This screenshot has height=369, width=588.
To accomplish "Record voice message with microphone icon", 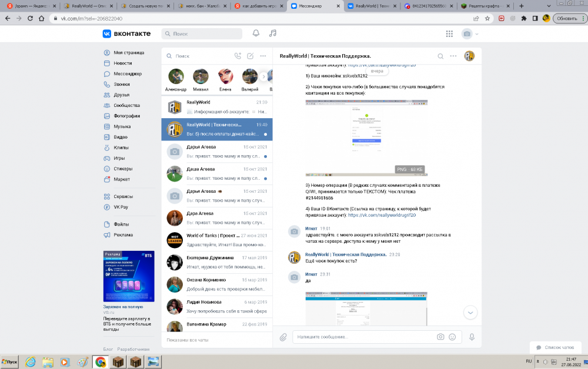I will 472,337.
